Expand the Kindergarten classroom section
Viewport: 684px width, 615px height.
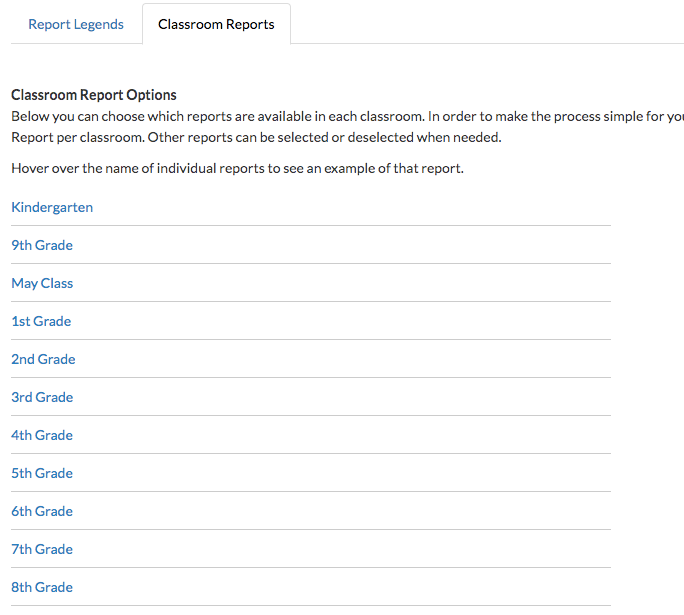tap(52, 207)
